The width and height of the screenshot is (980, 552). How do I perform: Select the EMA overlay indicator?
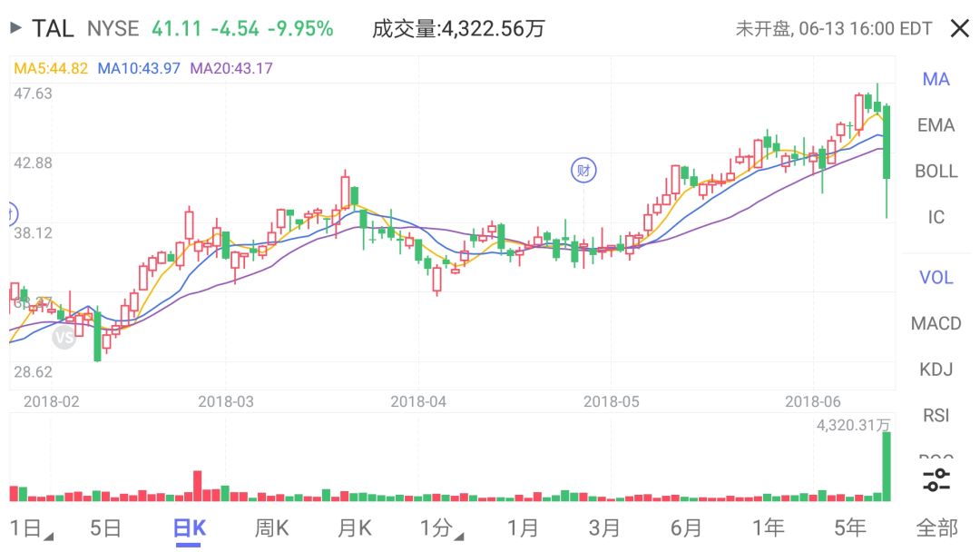(936, 125)
